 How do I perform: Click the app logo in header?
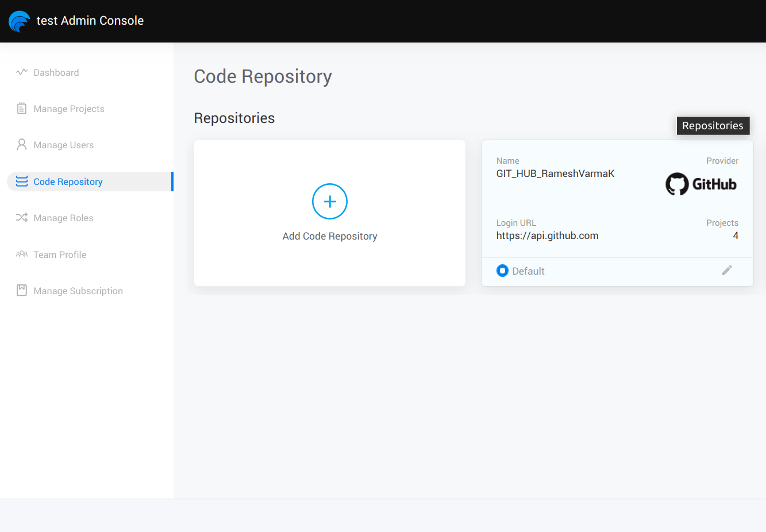pyautogui.click(x=20, y=21)
